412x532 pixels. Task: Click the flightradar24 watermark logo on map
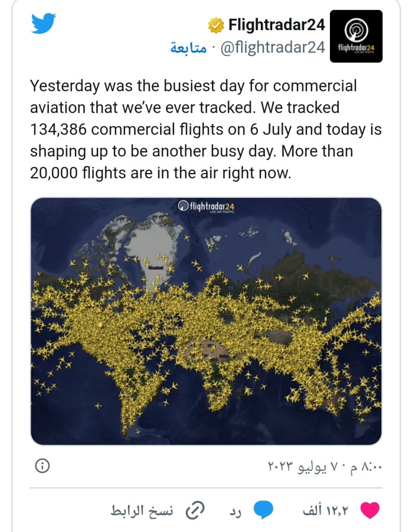point(206,206)
